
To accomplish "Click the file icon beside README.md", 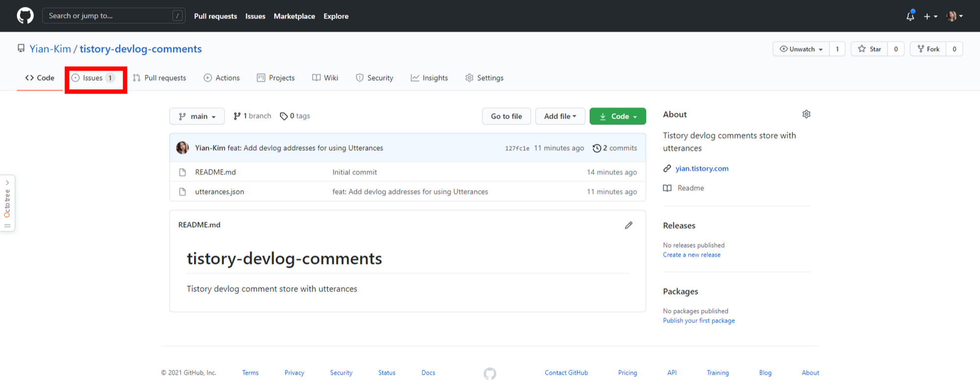I will click(182, 172).
